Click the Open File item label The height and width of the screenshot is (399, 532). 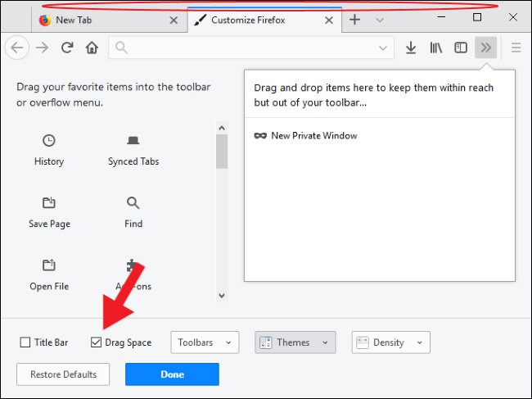[49, 286]
